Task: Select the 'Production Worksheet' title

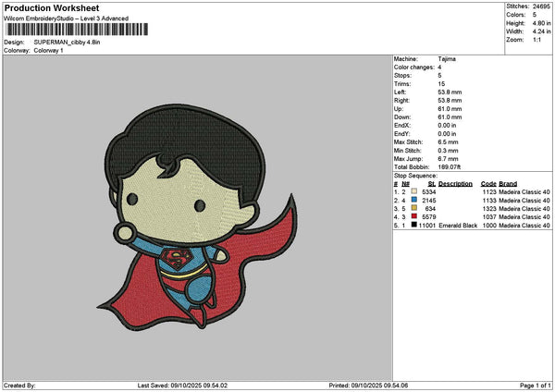Action: 52,7
